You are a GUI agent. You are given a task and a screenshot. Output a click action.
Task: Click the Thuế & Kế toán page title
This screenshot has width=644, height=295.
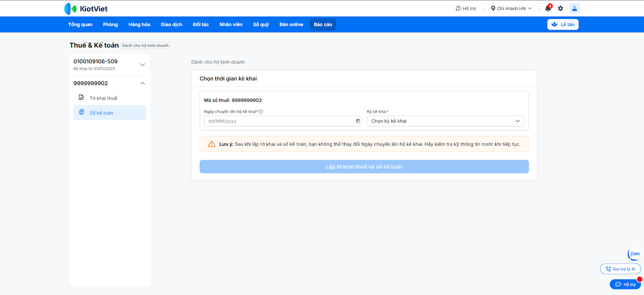(x=94, y=45)
